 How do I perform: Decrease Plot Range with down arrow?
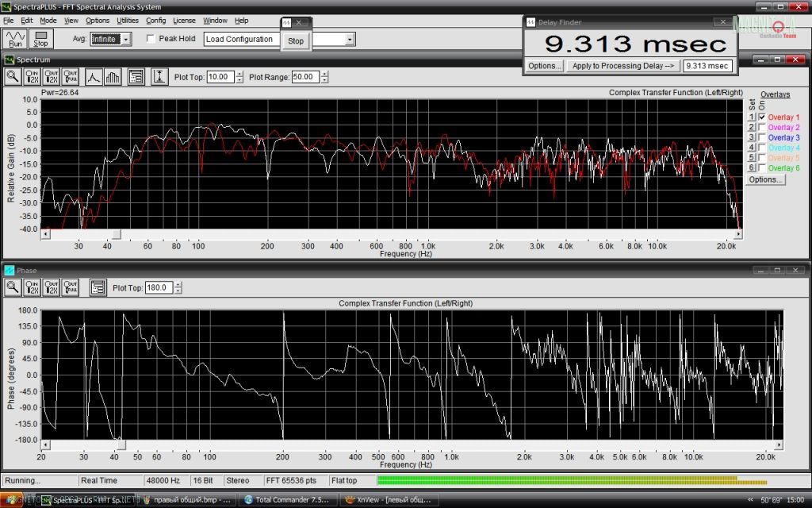pos(324,80)
